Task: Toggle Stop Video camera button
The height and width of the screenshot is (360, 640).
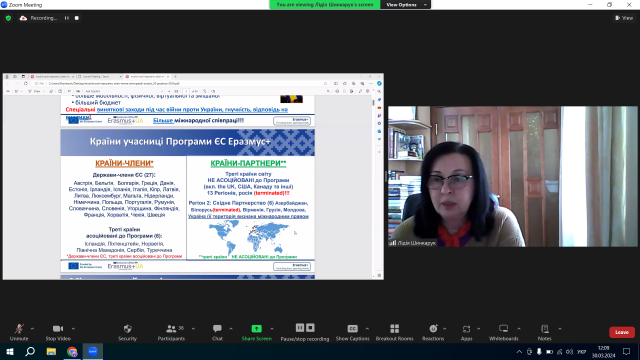Action: tap(58, 329)
